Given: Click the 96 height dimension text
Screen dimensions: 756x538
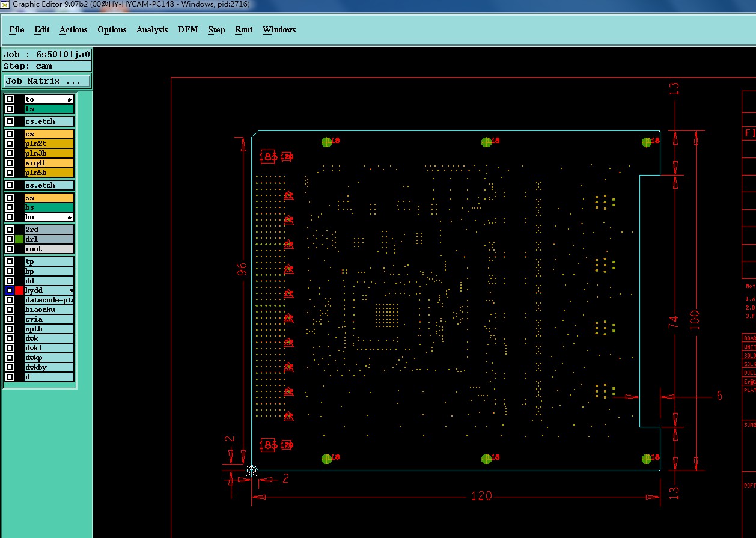Looking at the screenshot, I should 241,269.
